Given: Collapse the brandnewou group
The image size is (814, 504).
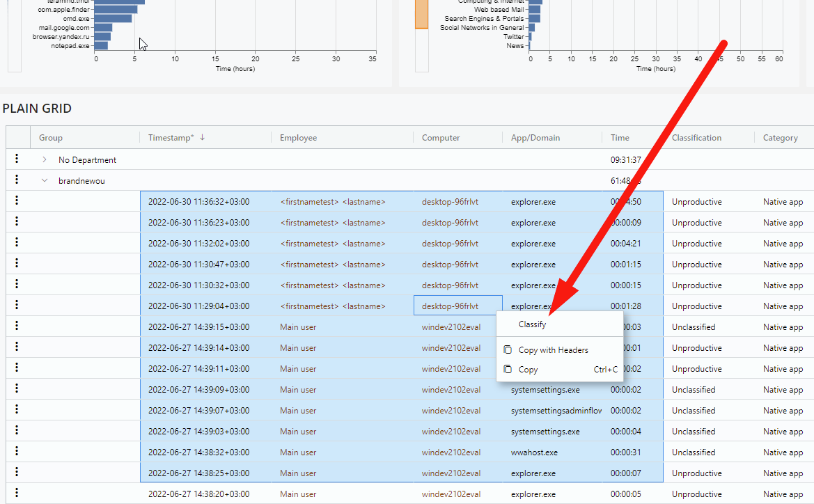Looking at the screenshot, I should (x=45, y=181).
